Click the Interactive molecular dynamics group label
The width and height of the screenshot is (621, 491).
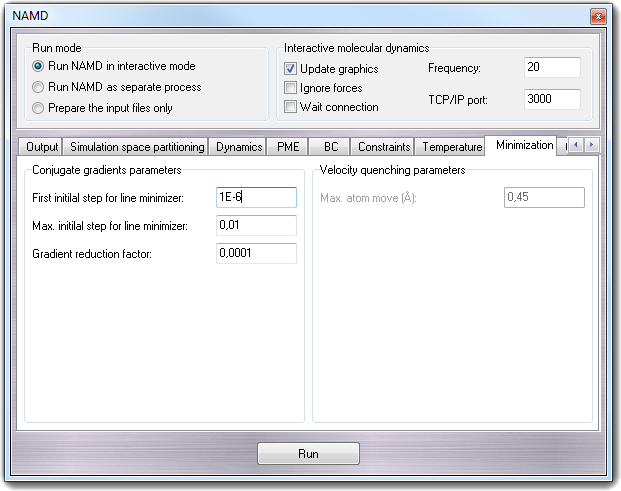[356, 48]
